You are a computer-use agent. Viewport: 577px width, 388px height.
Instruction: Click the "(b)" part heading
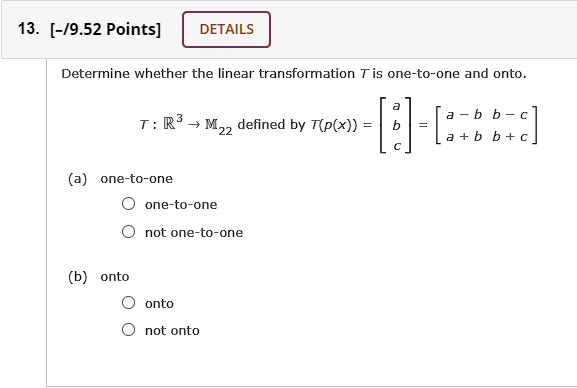point(78,277)
